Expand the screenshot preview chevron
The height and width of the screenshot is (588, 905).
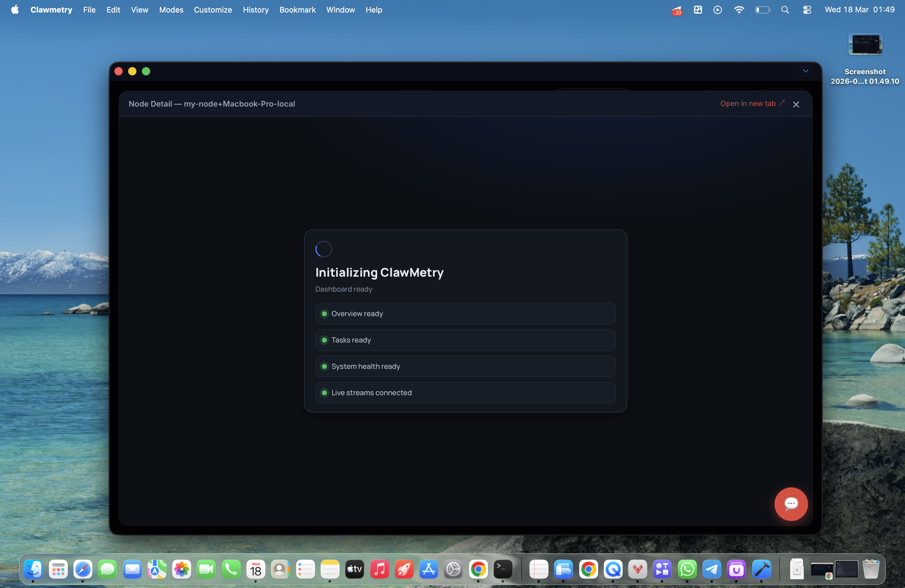pos(805,71)
